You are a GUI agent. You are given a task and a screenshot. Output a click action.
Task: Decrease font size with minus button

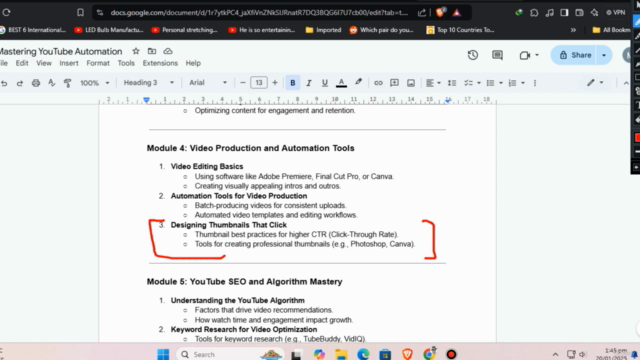coord(243,83)
